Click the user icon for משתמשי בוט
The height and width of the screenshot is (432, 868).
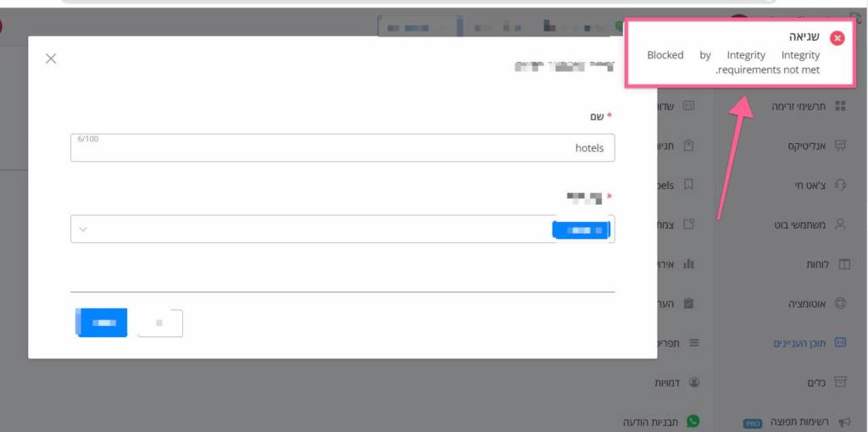840,224
